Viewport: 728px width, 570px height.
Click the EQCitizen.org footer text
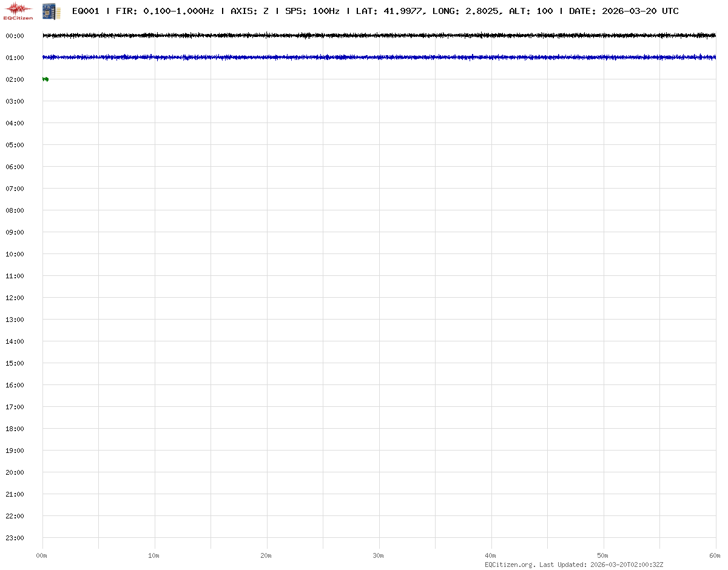(510, 565)
